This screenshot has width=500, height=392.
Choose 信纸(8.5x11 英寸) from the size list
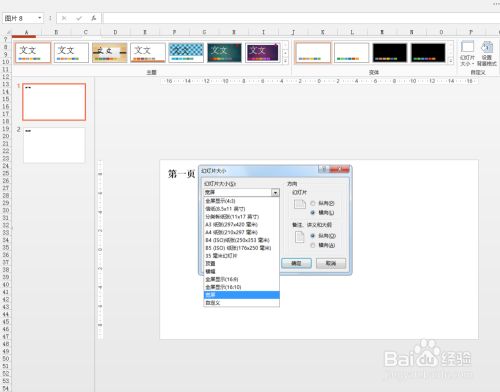click(x=241, y=209)
